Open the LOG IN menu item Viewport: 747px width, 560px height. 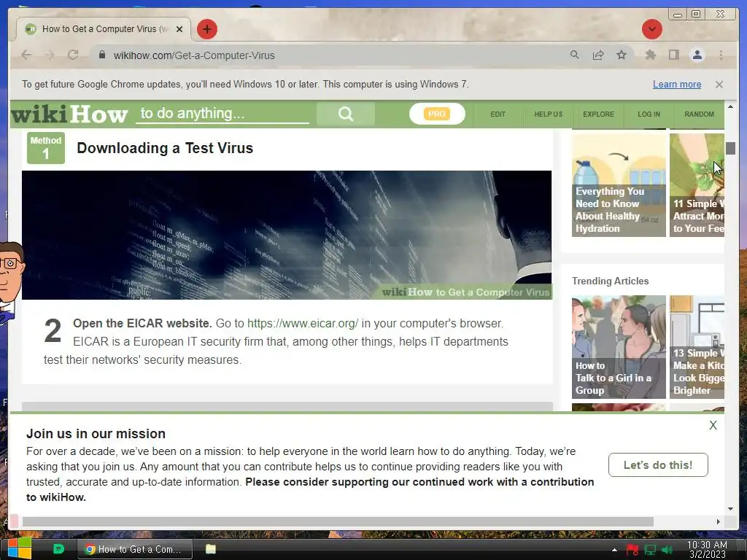(649, 114)
